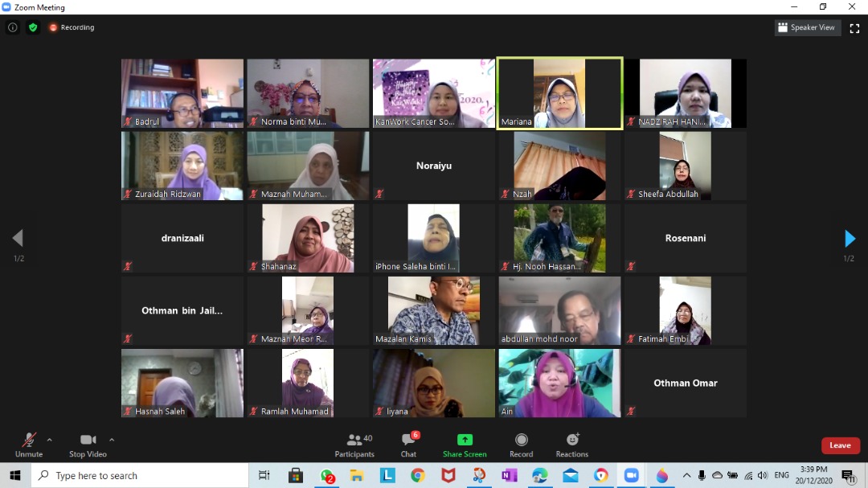868x488 pixels.
Task: Open Reactions menu
Action: pyautogui.click(x=572, y=445)
